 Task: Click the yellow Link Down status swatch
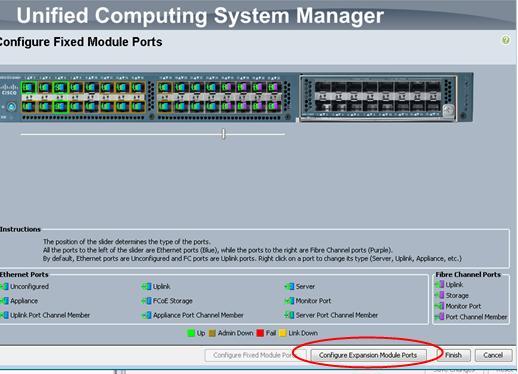tap(283, 333)
